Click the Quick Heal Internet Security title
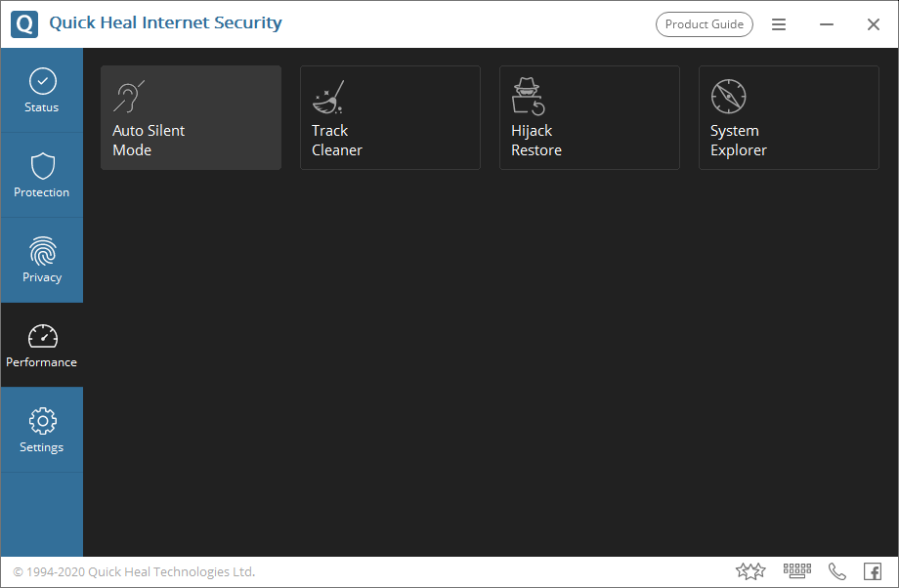The image size is (899, 588). point(165,23)
